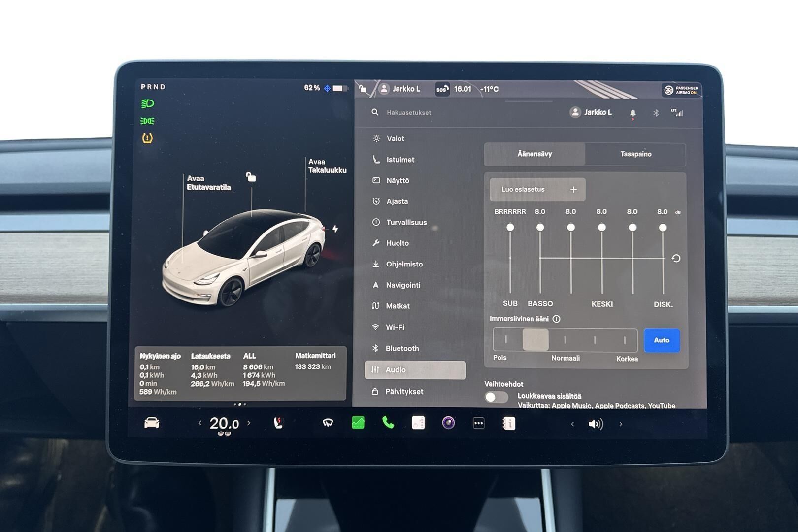Screen dimensions: 798x532
Task: Select the Pois immersive sound level
Action: coord(506,340)
